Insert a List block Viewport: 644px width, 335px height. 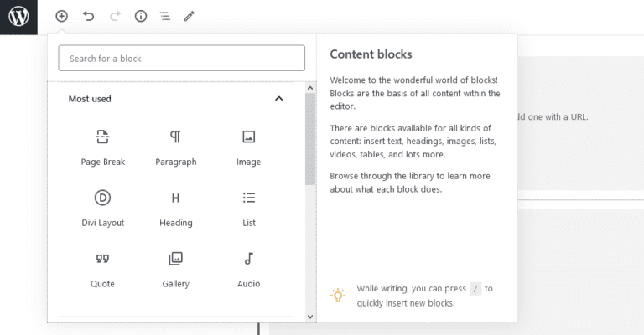pyautogui.click(x=248, y=209)
